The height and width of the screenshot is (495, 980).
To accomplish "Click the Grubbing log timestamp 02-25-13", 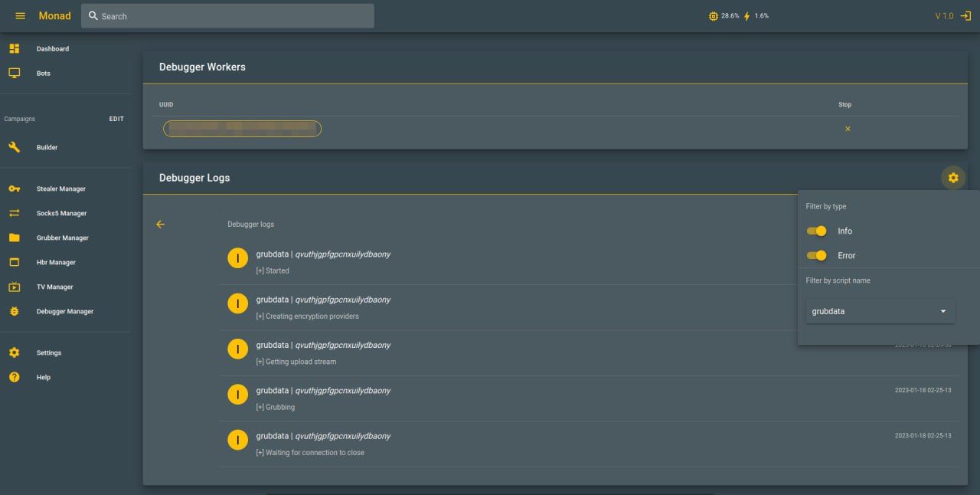I will pyautogui.click(x=923, y=391).
